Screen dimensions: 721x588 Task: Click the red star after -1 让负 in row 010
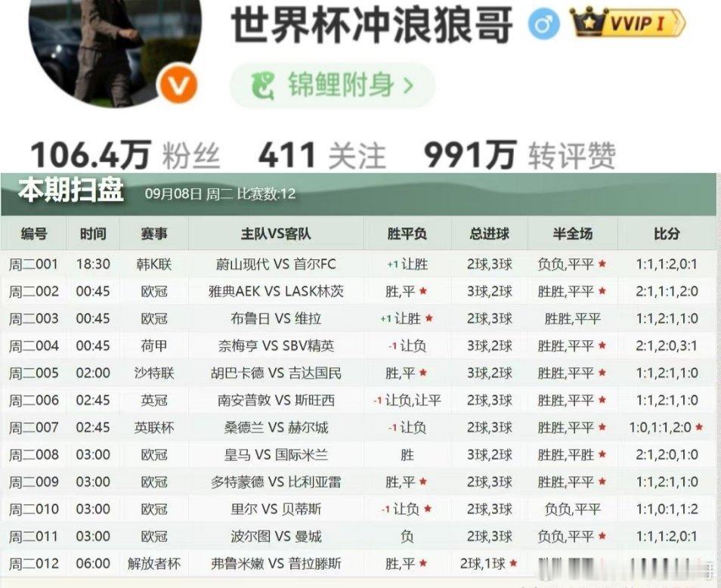tap(428, 509)
